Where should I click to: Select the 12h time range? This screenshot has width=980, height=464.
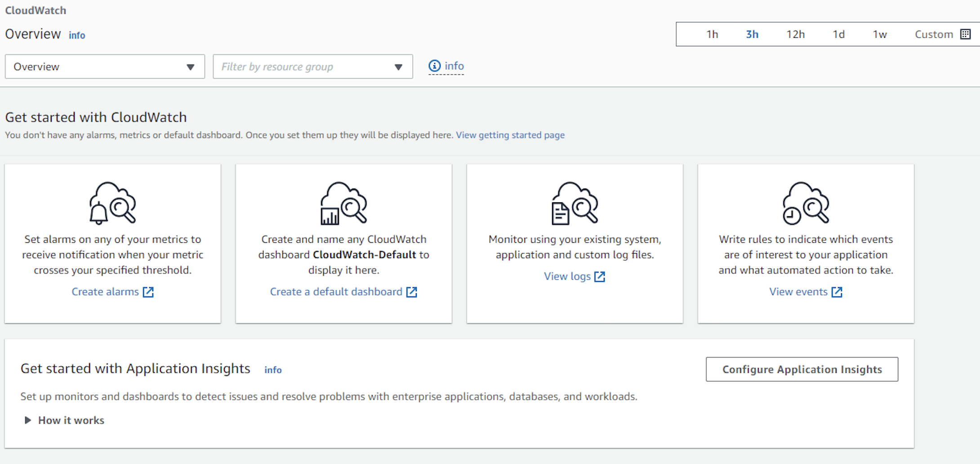click(795, 34)
